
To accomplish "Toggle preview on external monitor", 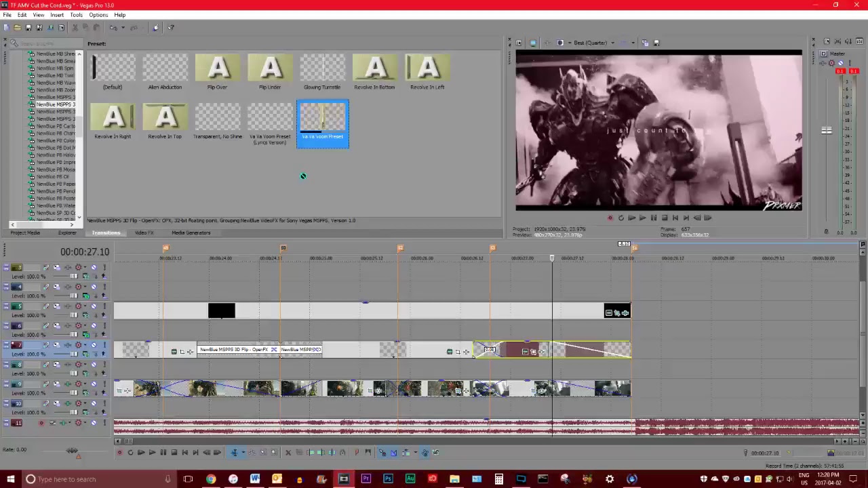I will tap(533, 43).
